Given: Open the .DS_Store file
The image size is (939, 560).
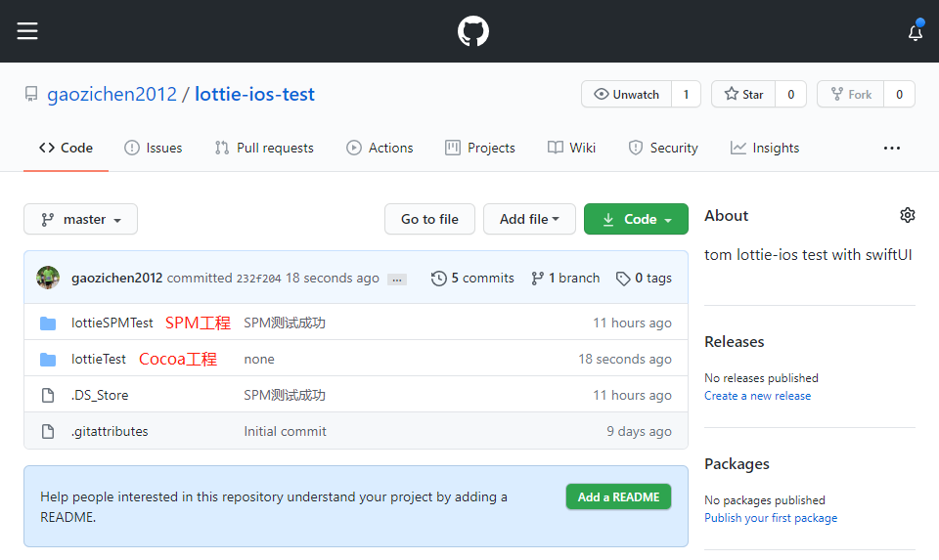Looking at the screenshot, I should point(100,396).
